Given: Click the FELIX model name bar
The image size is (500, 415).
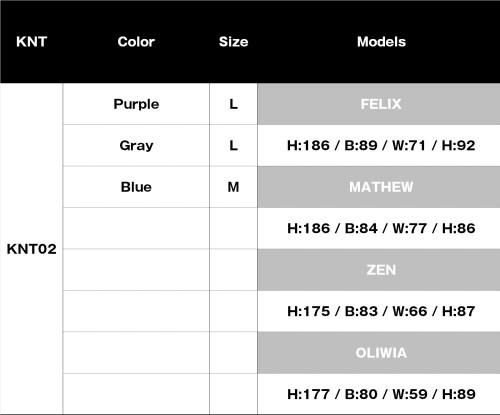Looking at the screenshot, I should 379,104.
